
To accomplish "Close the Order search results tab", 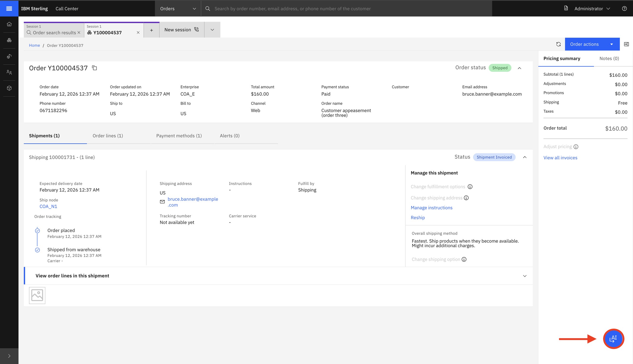I will (79, 33).
